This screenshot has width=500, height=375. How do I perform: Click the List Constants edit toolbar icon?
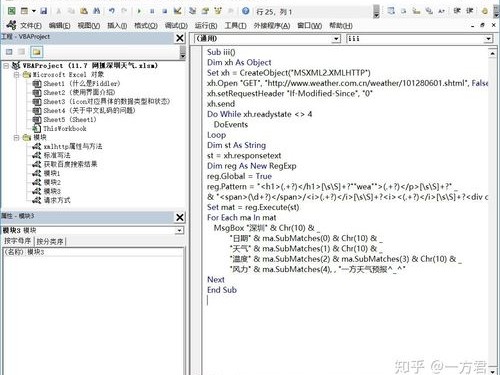[x=404, y=11]
